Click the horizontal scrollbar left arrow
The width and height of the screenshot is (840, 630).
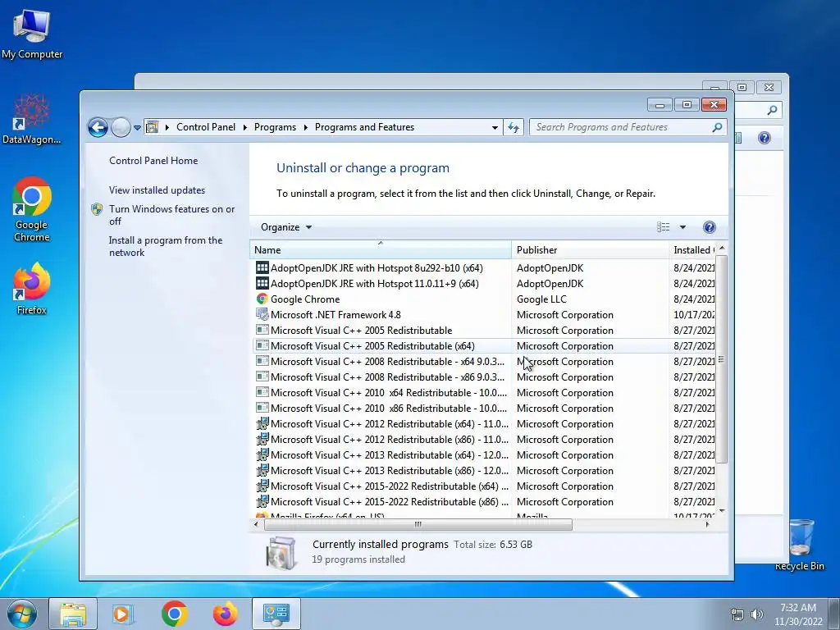coord(256,524)
